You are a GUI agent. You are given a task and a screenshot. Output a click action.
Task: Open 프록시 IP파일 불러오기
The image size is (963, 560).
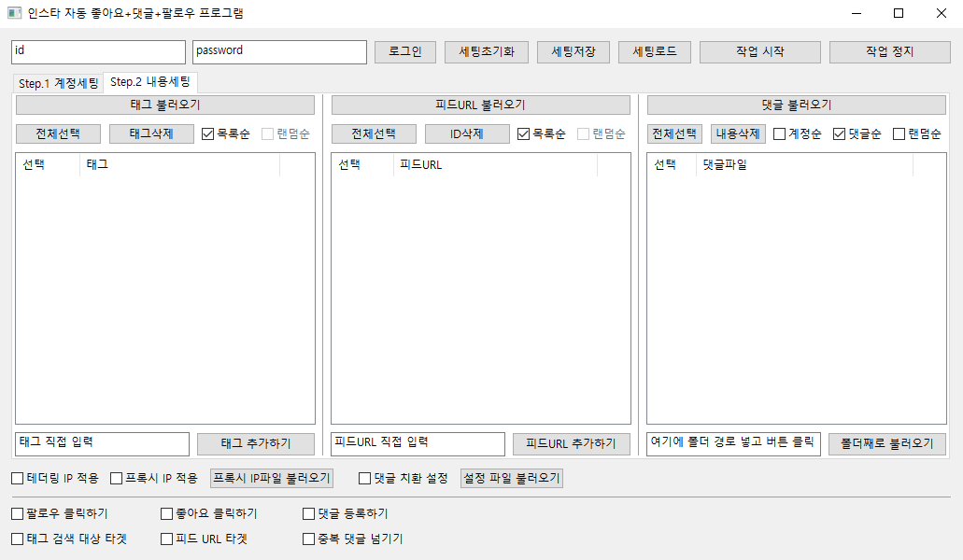pos(272,479)
